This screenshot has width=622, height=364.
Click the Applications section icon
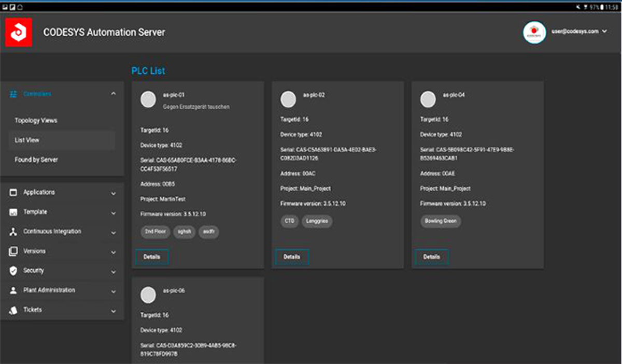pyautogui.click(x=13, y=192)
